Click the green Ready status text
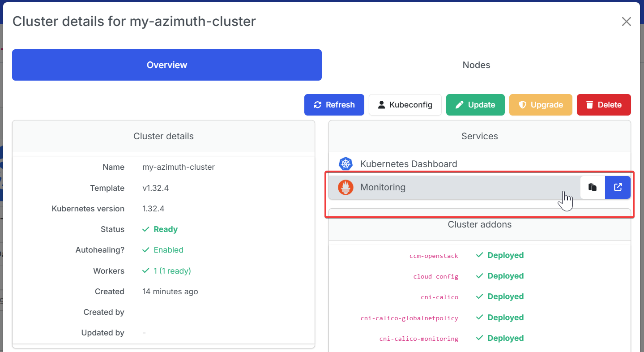The height and width of the screenshot is (352, 644). (x=166, y=229)
